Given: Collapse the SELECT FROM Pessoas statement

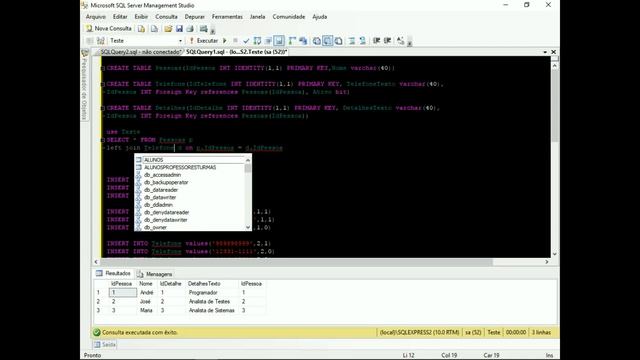Looking at the screenshot, I should pyautogui.click(x=103, y=140).
